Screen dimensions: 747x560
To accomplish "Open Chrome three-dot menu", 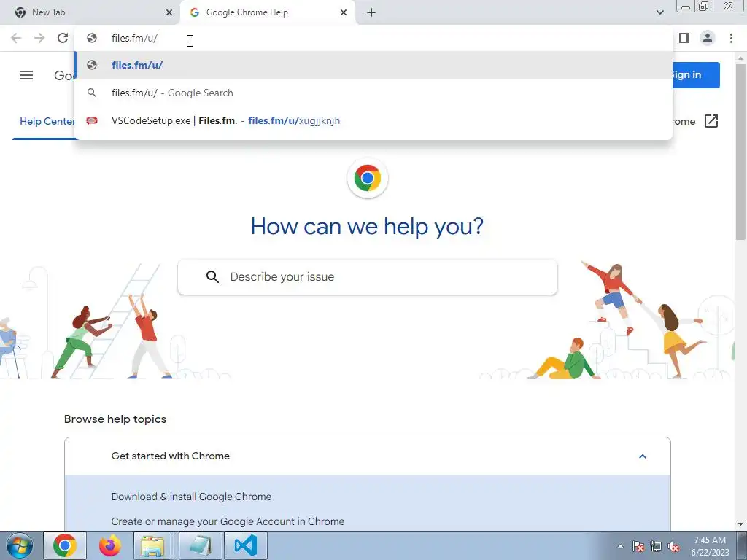I will pos(731,38).
